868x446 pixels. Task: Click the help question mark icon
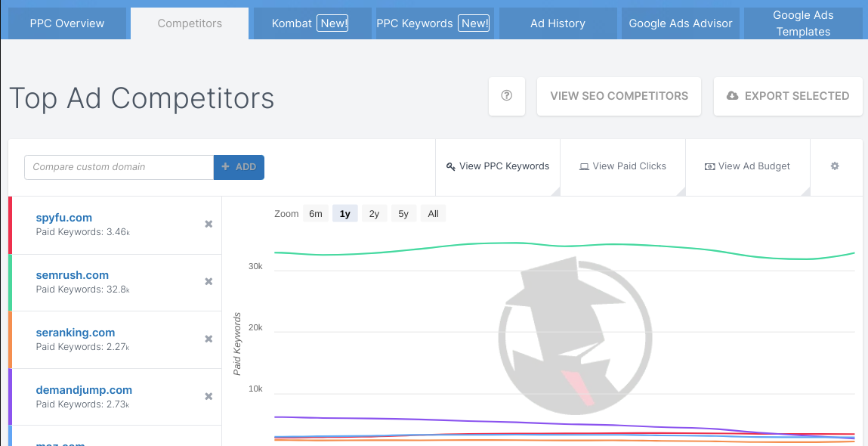pos(506,96)
